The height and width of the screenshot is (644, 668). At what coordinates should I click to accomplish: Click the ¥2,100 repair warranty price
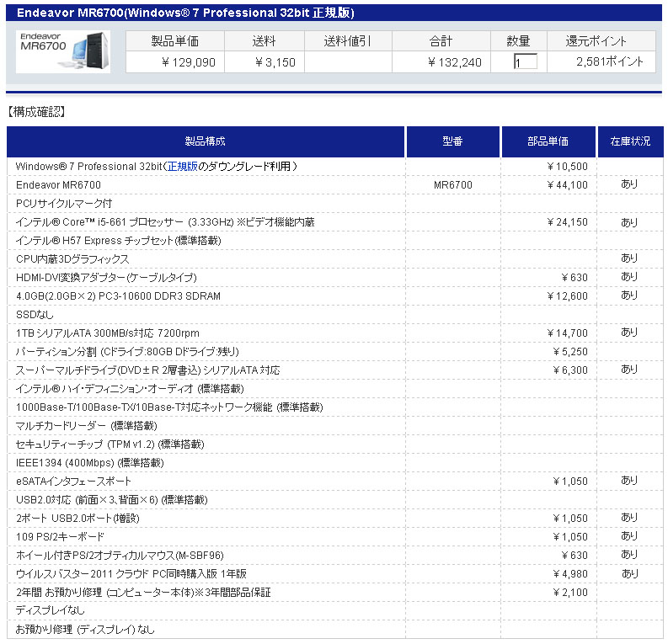tap(570, 593)
